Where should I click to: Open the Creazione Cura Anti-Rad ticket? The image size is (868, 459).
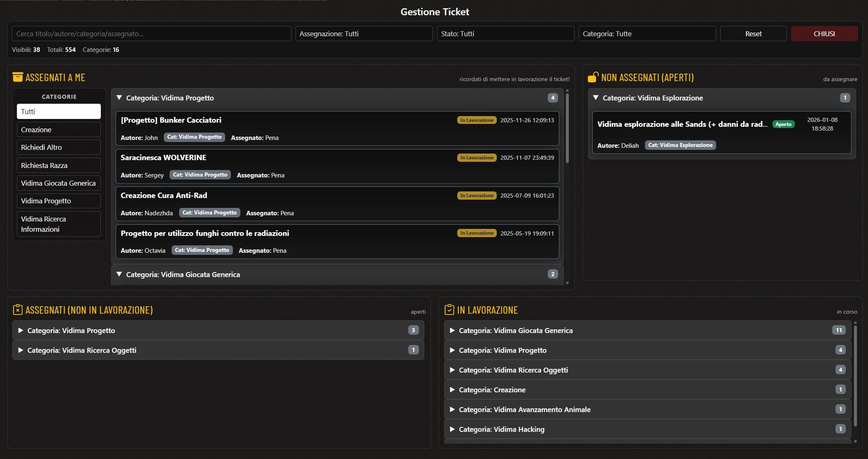click(337, 204)
